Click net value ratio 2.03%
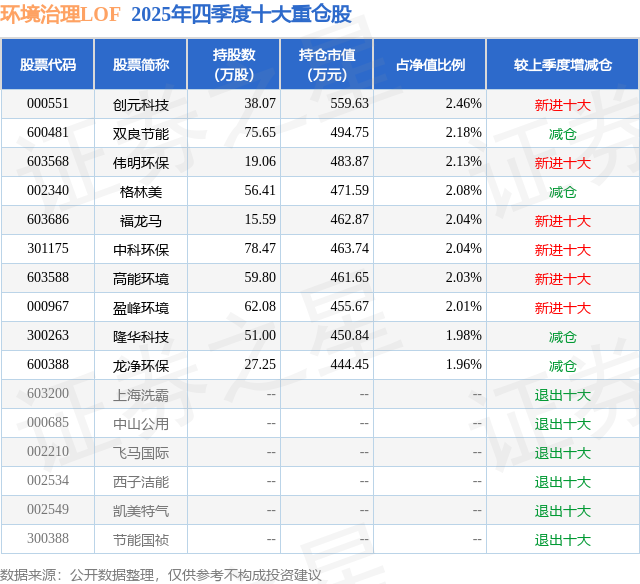 464,278
